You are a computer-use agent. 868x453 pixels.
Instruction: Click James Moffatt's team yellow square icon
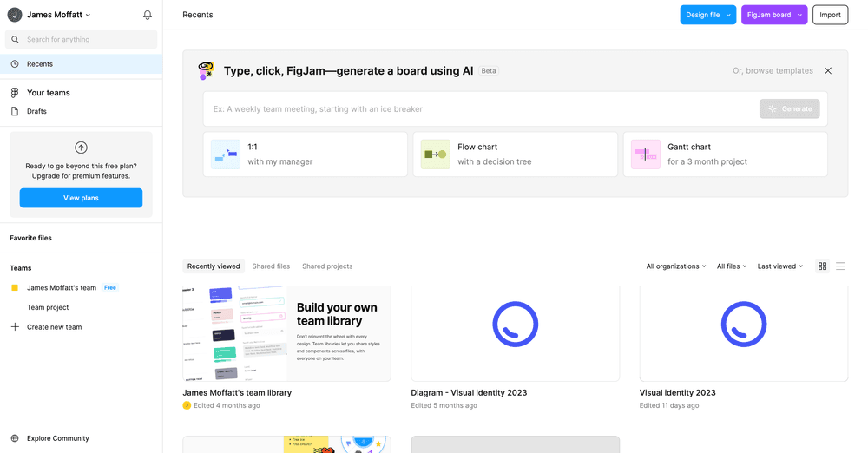[x=15, y=287]
